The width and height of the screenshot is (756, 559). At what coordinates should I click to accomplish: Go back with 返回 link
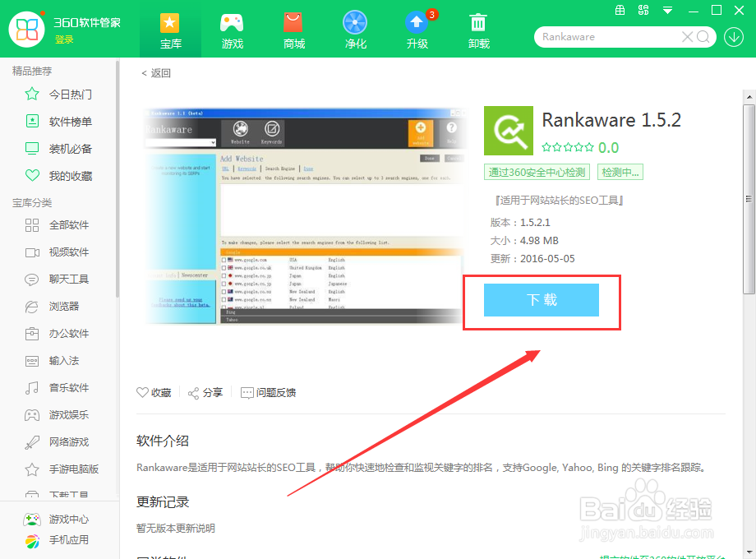[156, 73]
